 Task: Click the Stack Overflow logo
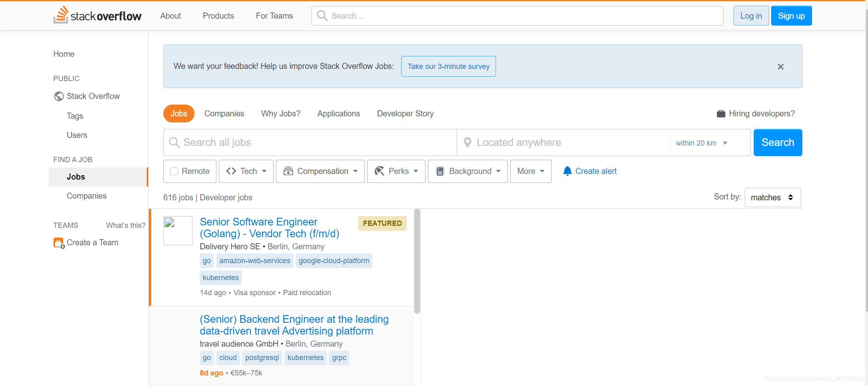pyautogui.click(x=98, y=15)
